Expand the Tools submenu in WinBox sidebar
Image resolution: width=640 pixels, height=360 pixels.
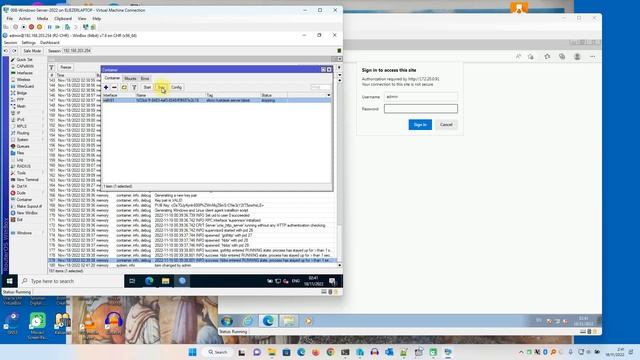[x=21, y=173]
